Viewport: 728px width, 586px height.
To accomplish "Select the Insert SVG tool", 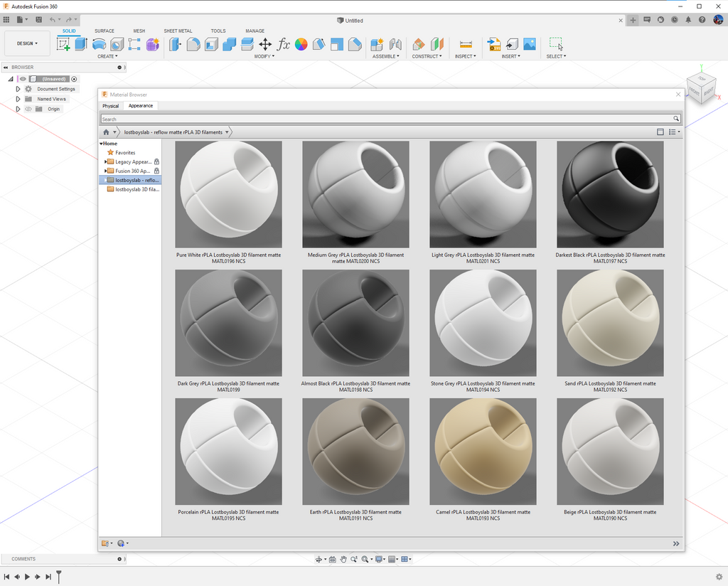I will pyautogui.click(x=493, y=44).
